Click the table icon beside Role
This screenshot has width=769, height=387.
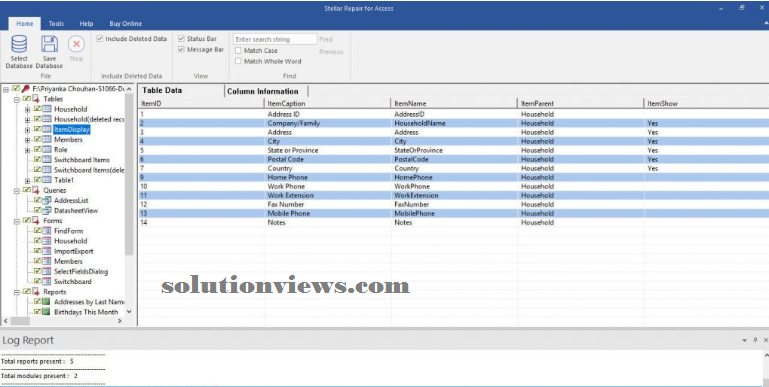coord(47,150)
